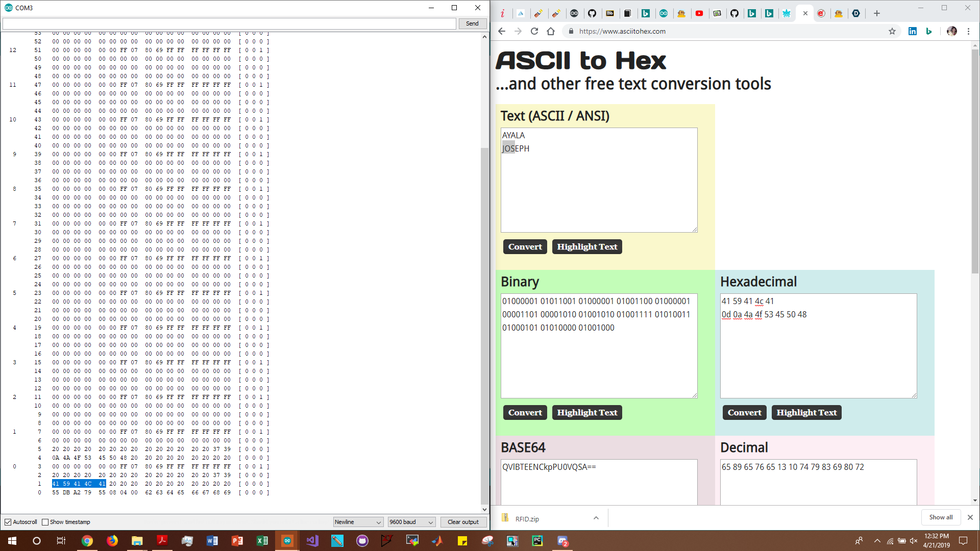Enable the Show timestamp checkbox
The width and height of the screenshot is (980, 551).
tap(45, 522)
